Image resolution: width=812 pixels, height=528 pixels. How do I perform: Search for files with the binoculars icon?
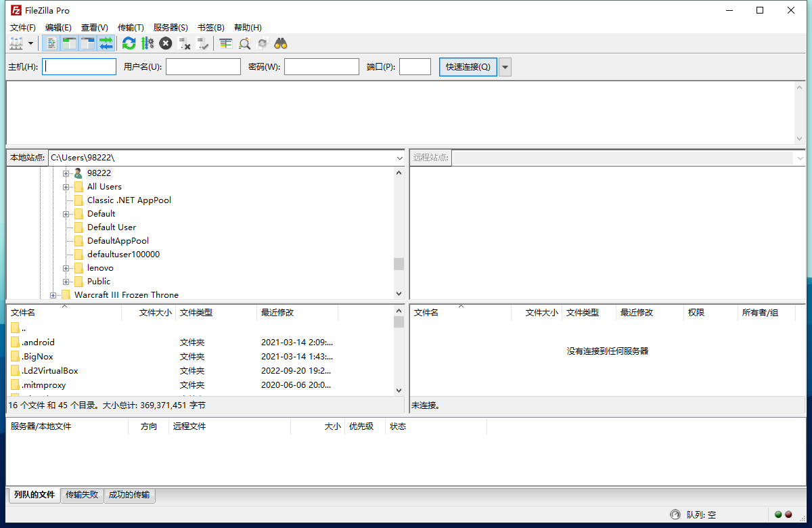280,43
